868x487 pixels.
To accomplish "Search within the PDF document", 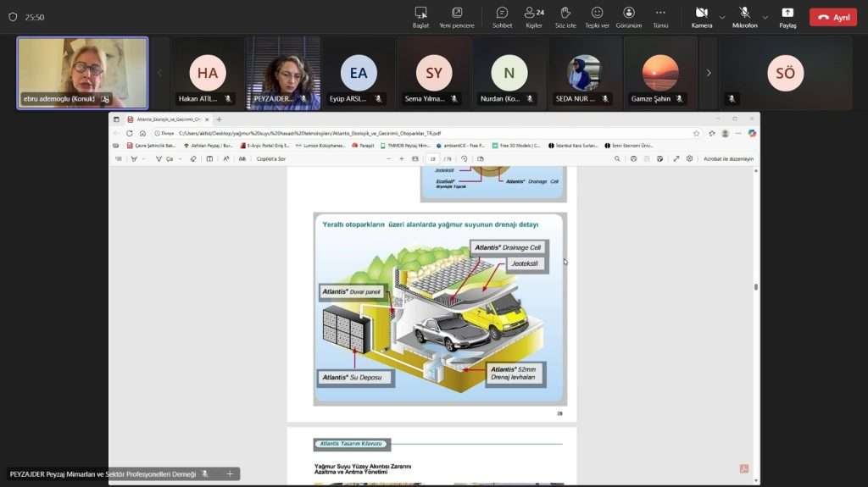I will pos(617,159).
